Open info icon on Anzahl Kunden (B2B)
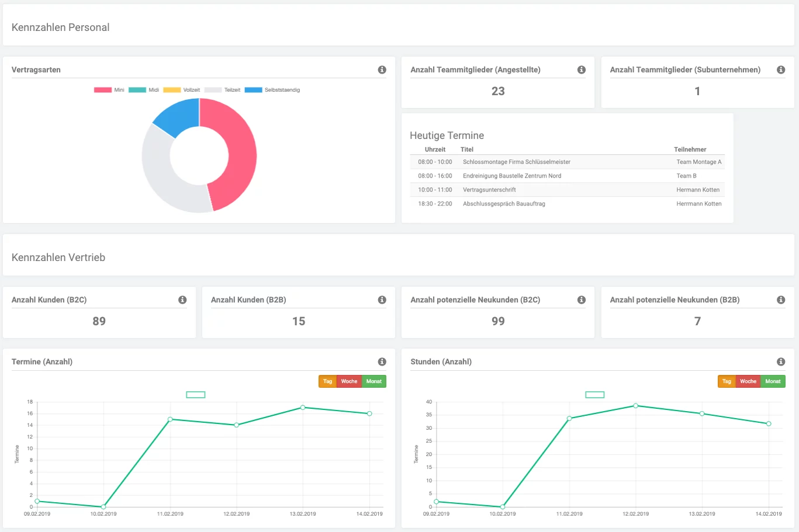Viewport: 799px width, 532px height. pyautogui.click(x=382, y=300)
